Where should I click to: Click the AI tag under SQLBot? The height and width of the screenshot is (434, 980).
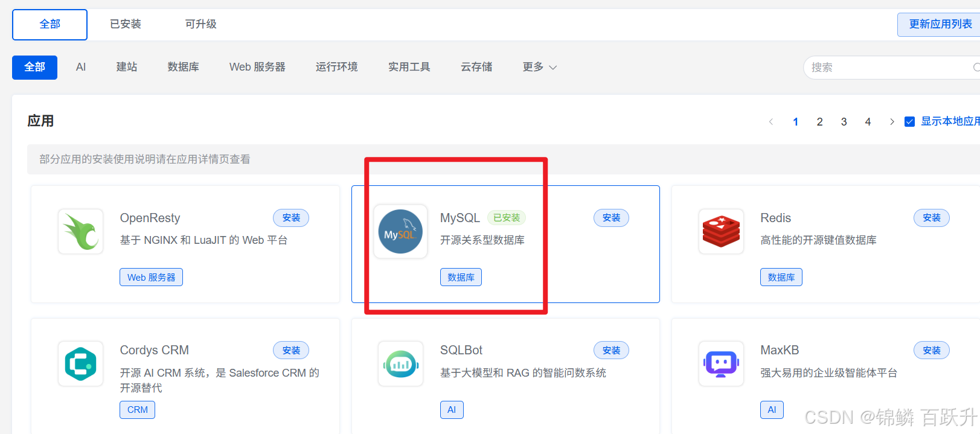click(452, 410)
